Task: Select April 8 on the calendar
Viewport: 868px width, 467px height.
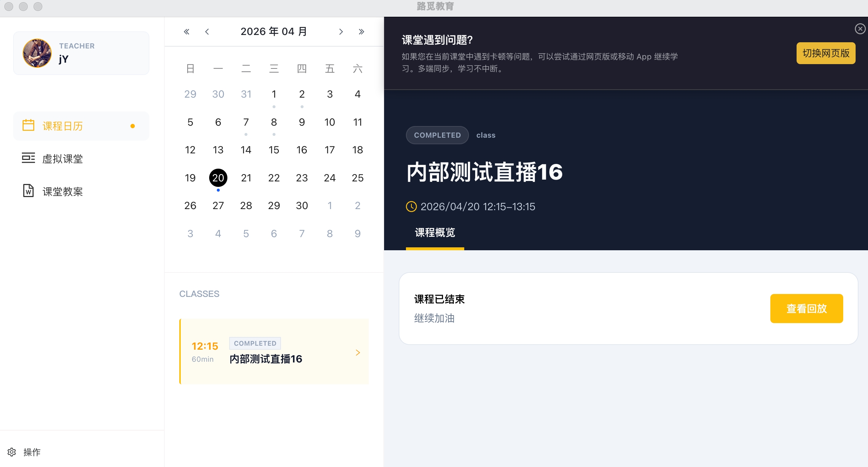Action: [274, 122]
